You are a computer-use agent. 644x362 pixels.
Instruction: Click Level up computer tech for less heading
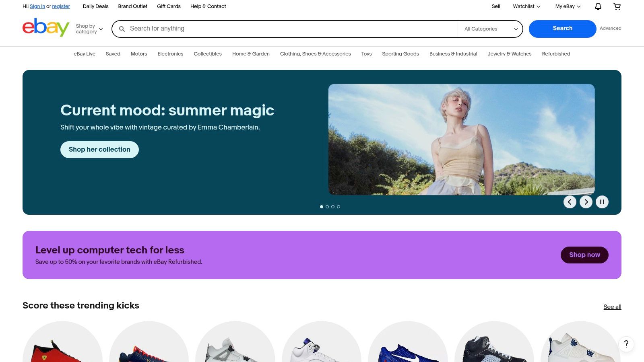[110, 250]
